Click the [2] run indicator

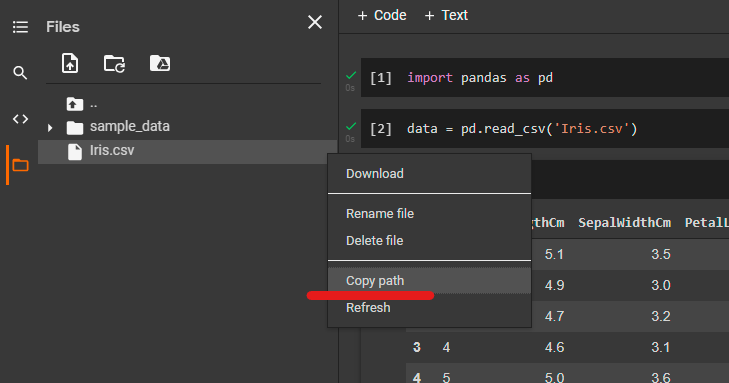point(381,129)
